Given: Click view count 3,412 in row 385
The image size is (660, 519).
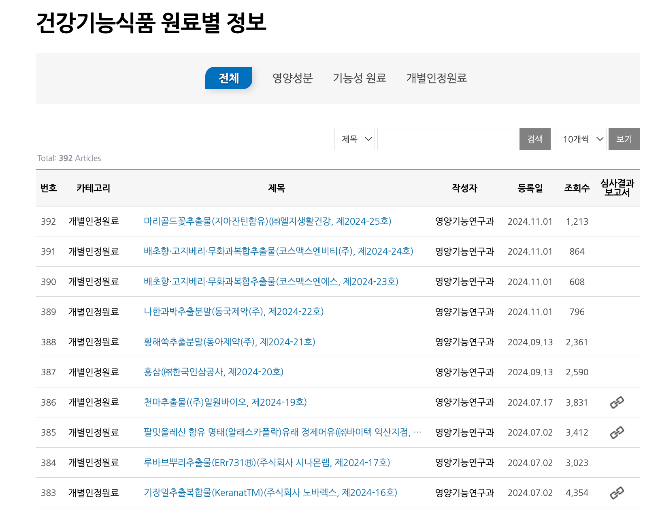Looking at the screenshot, I should pyautogui.click(x=577, y=433).
